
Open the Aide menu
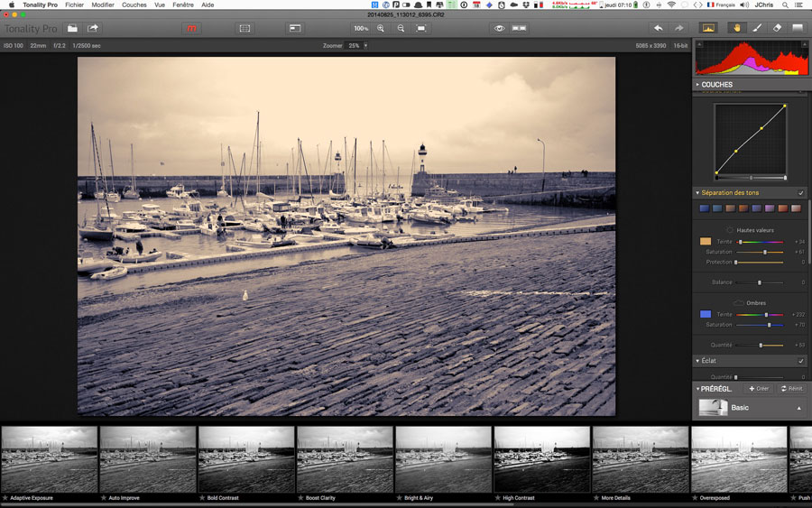[208, 5]
